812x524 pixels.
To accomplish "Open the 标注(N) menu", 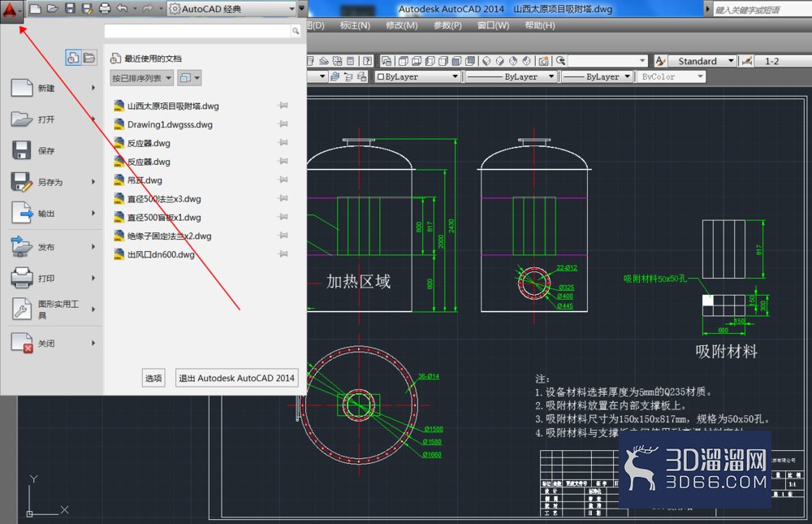I will (356, 25).
